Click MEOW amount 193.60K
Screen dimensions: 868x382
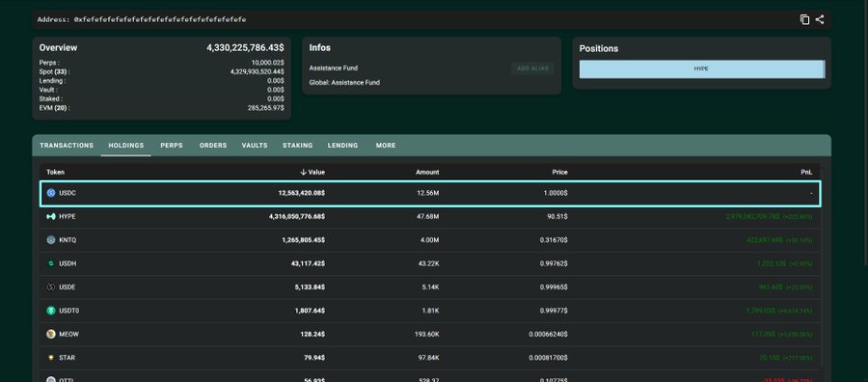(426, 335)
